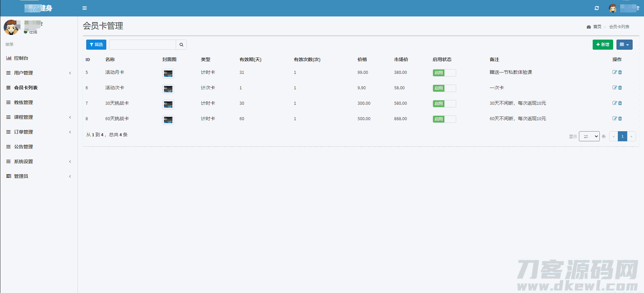This screenshot has height=293, width=644.
Task: Click the search magnifier icon button
Action: [181, 45]
